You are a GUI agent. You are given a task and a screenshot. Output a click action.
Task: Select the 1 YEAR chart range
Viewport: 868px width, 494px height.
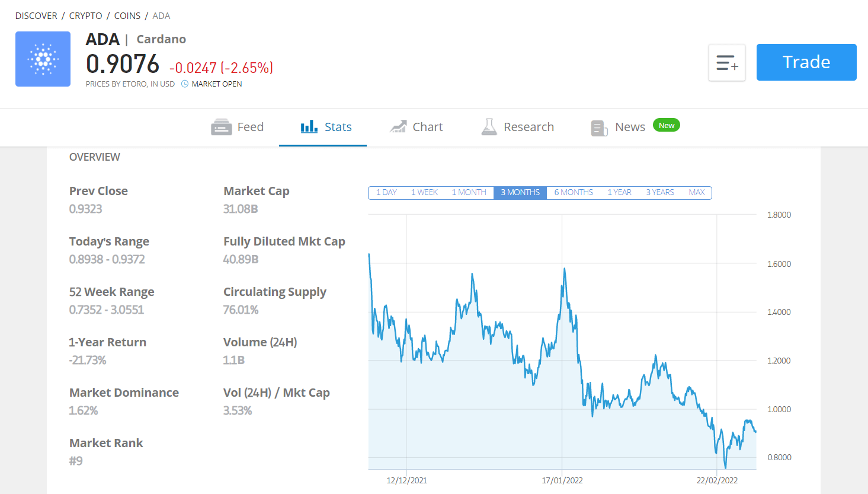(619, 193)
